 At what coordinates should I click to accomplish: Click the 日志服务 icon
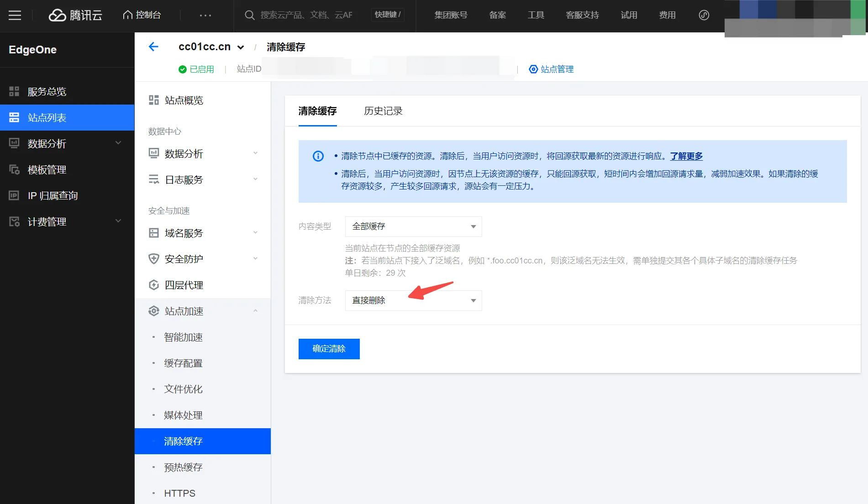(154, 179)
